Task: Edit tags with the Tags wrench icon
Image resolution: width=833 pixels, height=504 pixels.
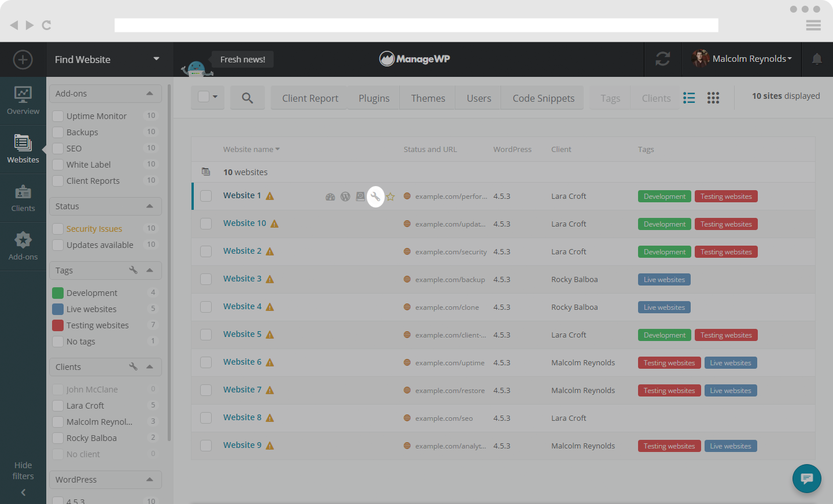Action: click(134, 270)
